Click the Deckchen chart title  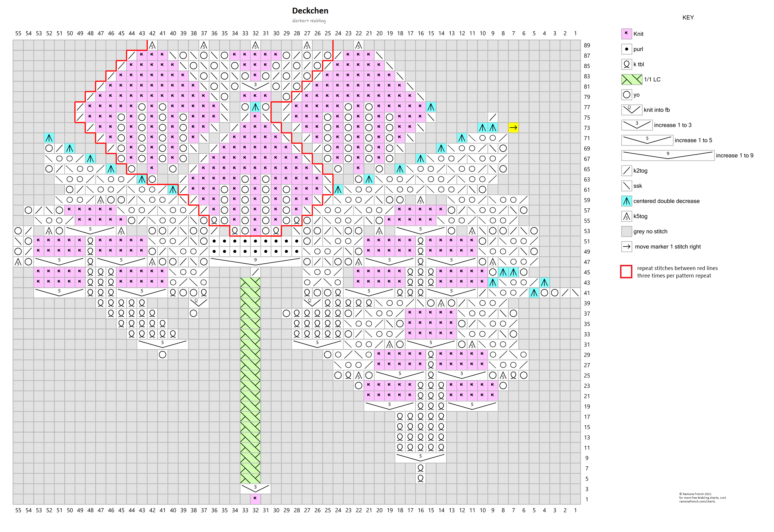click(x=310, y=11)
